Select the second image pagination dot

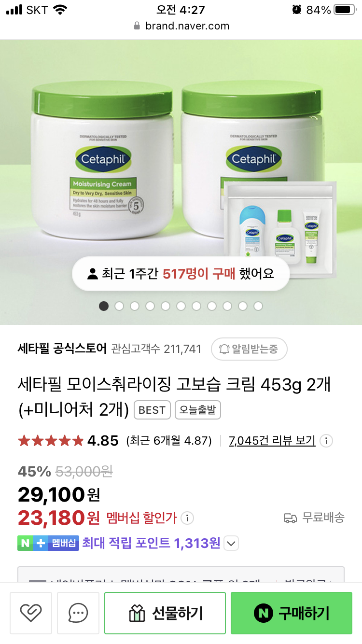(119, 306)
